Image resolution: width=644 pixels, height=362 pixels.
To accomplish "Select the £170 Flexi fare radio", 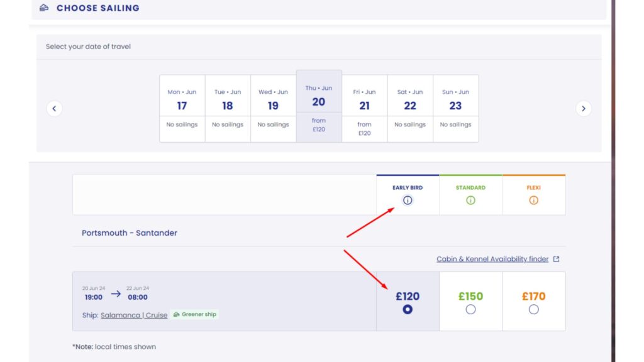I will 533,309.
